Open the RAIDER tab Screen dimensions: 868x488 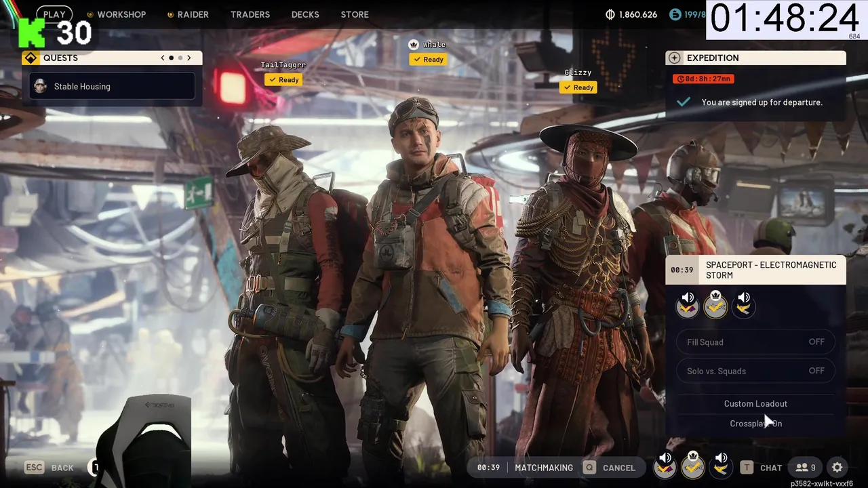point(193,14)
